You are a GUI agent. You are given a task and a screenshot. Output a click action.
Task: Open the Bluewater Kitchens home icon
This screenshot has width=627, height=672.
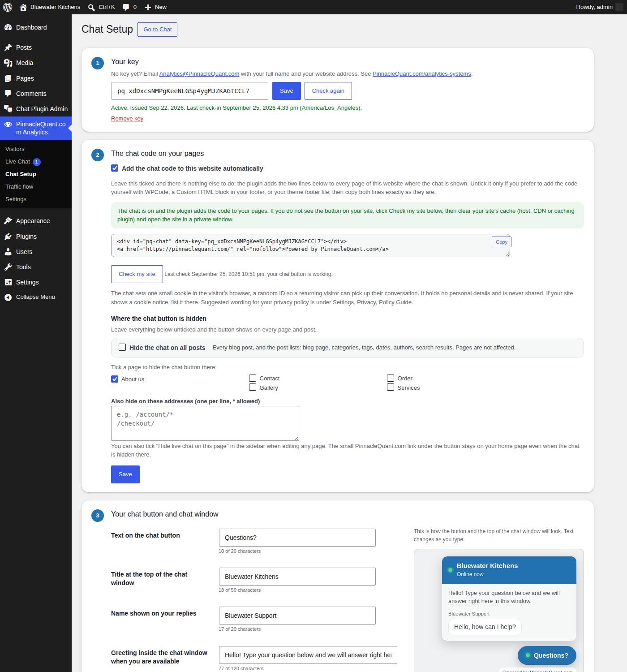23,7
